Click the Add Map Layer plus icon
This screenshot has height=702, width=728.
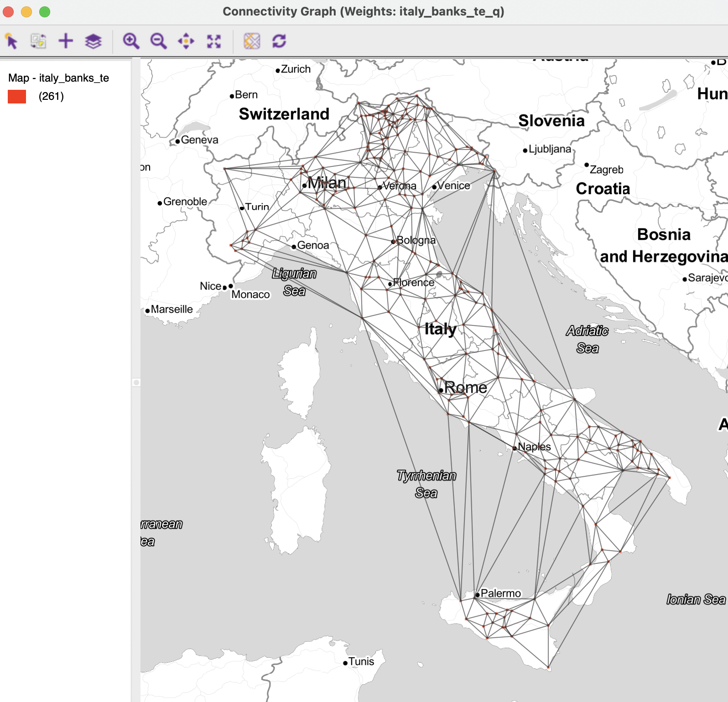tap(66, 41)
